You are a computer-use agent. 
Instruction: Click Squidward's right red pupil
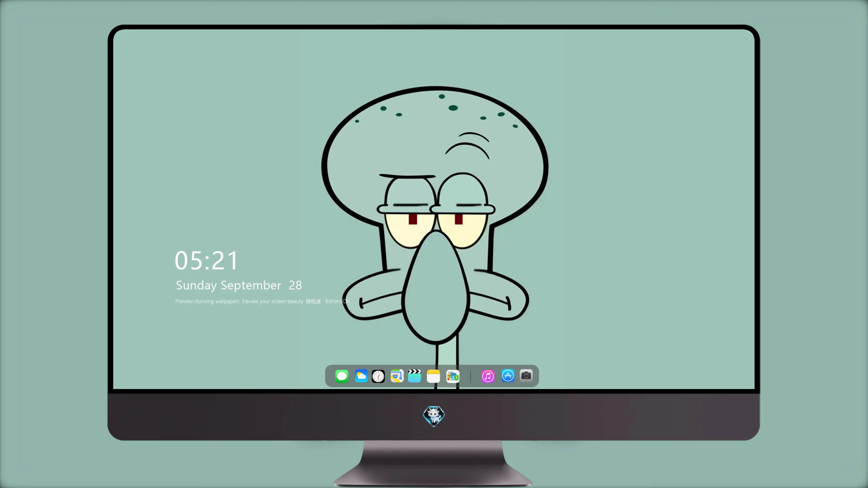click(x=459, y=219)
